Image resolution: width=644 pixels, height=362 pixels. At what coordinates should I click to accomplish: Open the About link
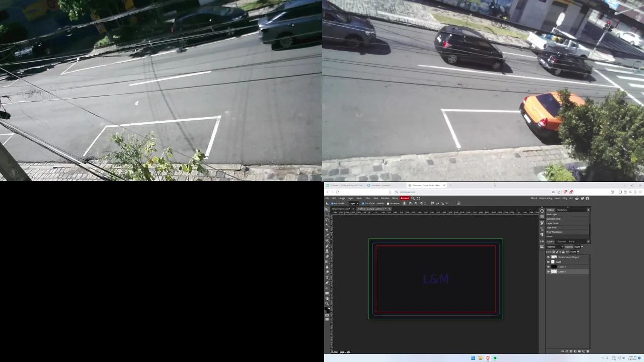tap(534, 198)
